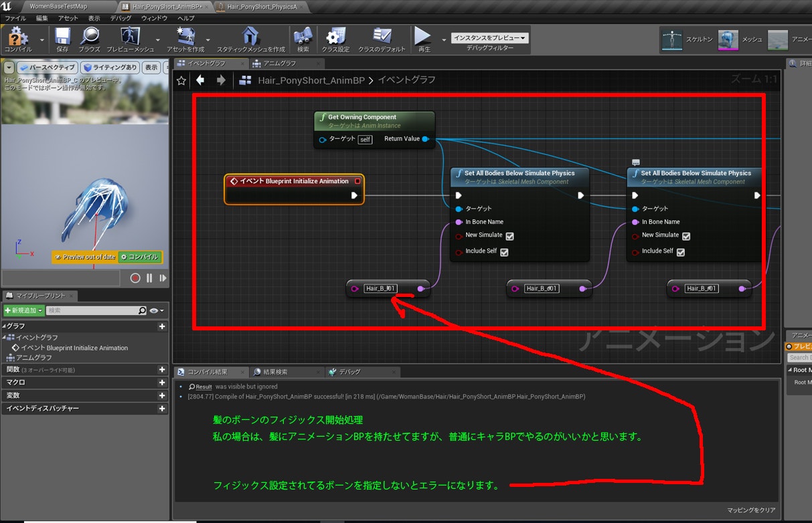Toggle Include Self checkbox on left Set All Bodies node

(504, 252)
